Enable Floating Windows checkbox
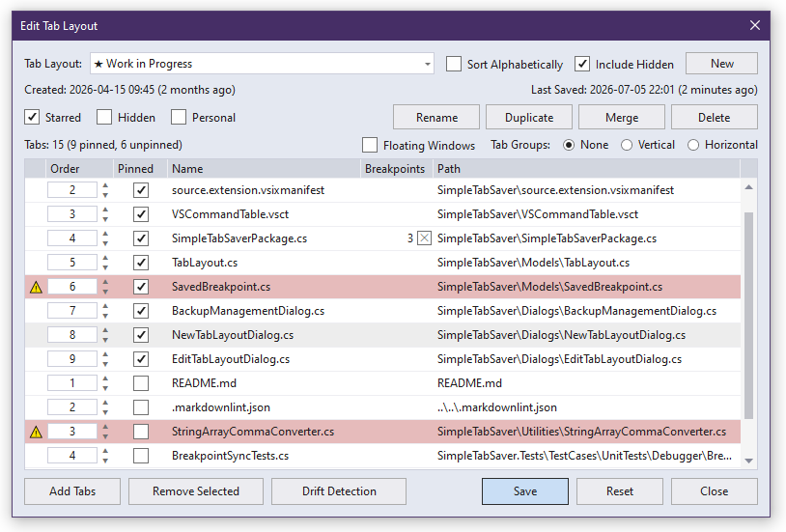 (x=370, y=145)
